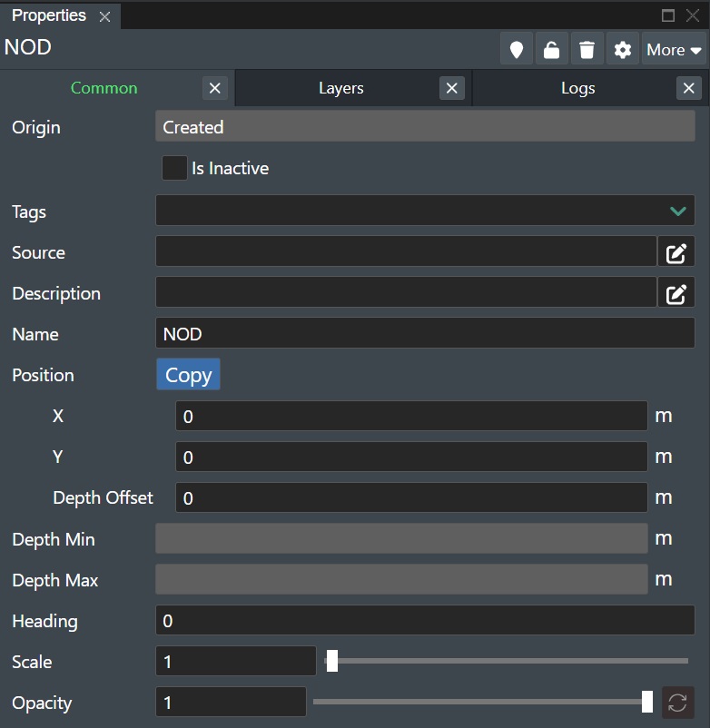Edit Description with the pencil icon
Viewport: 710px width, 728px height.
click(676, 294)
